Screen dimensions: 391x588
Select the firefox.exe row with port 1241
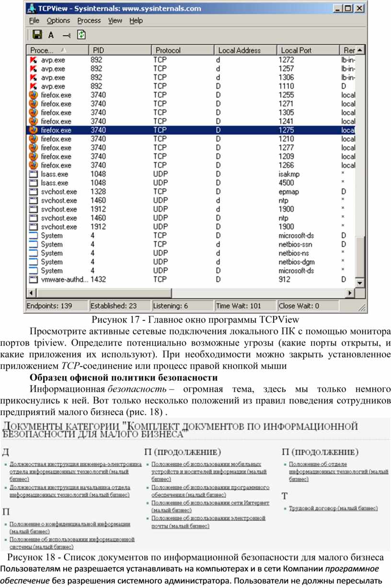click(x=191, y=121)
